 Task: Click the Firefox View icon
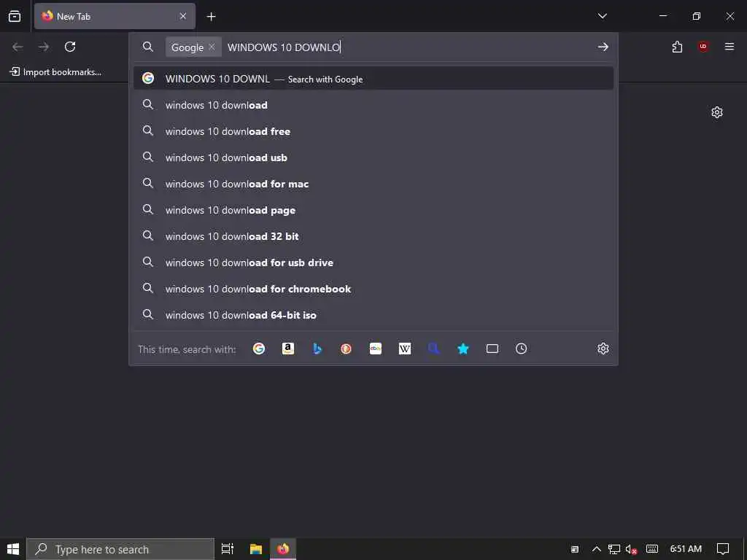coord(15,16)
